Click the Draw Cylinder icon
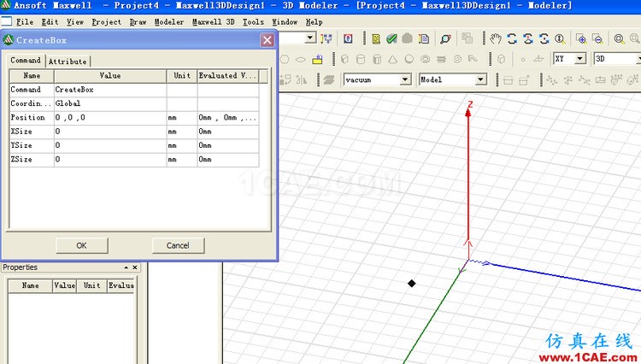 tap(361, 59)
